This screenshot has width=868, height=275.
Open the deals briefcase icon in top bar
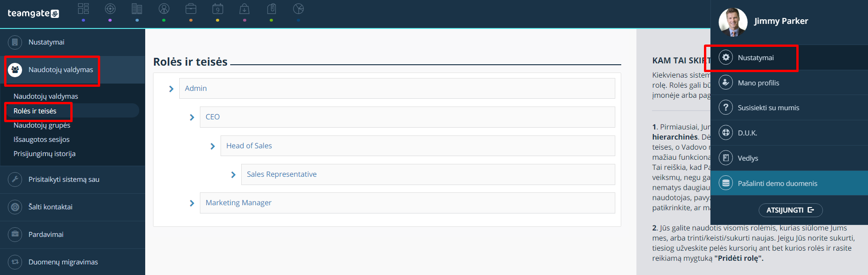191,9
